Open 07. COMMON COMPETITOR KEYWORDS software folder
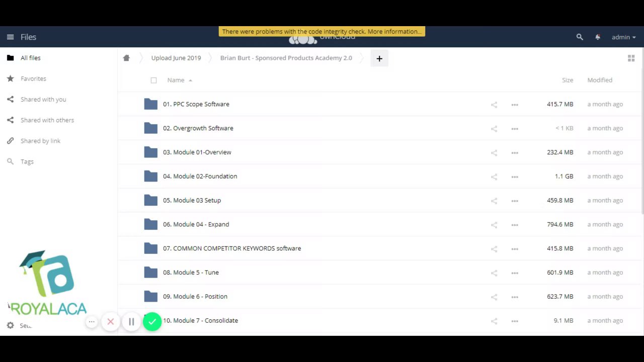The width and height of the screenshot is (644, 362). 232,248
